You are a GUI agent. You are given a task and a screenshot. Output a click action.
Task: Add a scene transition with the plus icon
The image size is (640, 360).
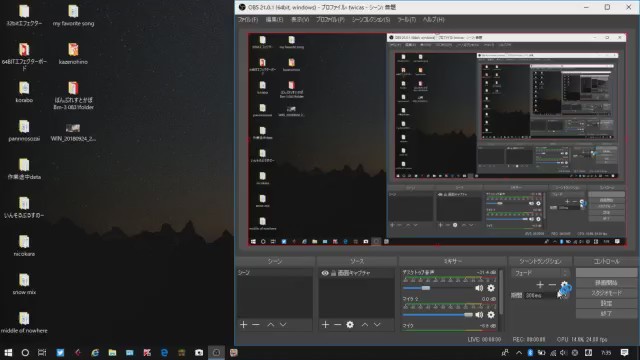tap(540, 284)
